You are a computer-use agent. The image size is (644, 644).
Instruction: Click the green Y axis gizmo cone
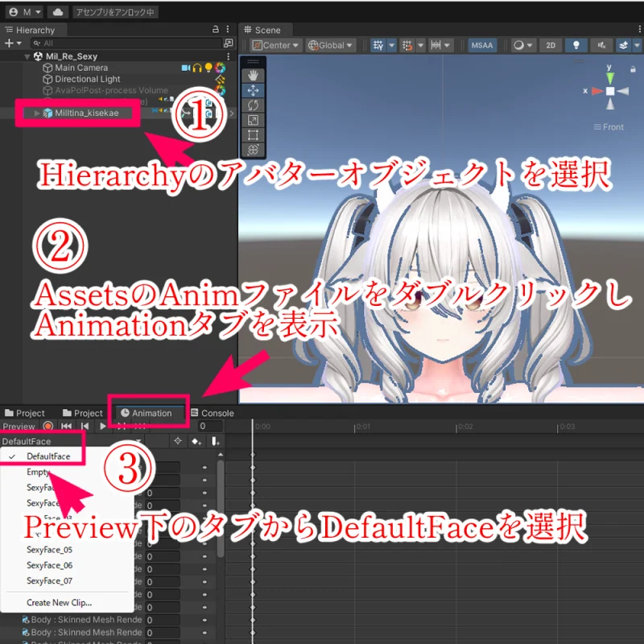click(x=610, y=77)
